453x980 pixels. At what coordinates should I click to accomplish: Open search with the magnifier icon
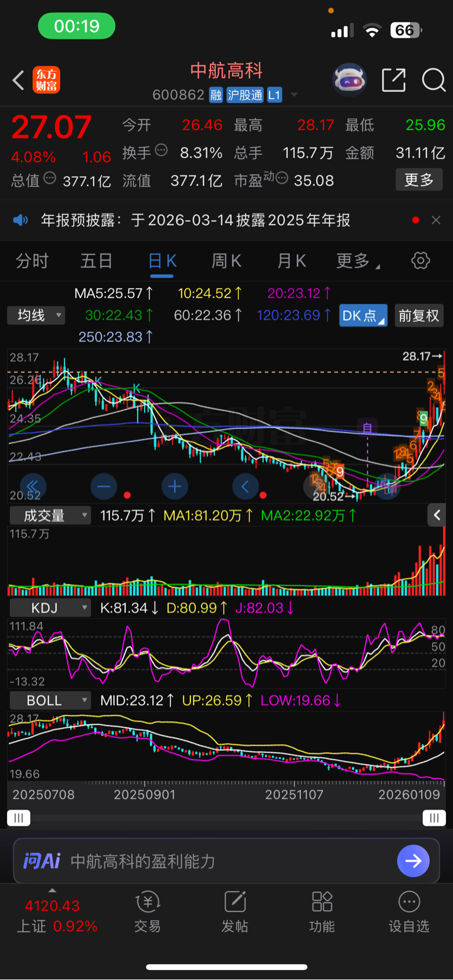click(434, 80)
